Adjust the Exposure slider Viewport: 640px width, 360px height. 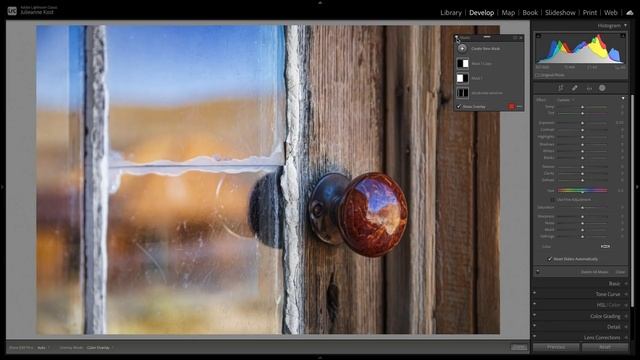click(582, 123)
